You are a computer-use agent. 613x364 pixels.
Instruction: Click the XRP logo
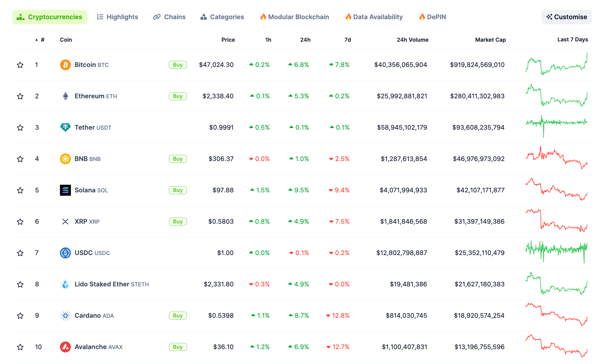[x=65, y=222]
